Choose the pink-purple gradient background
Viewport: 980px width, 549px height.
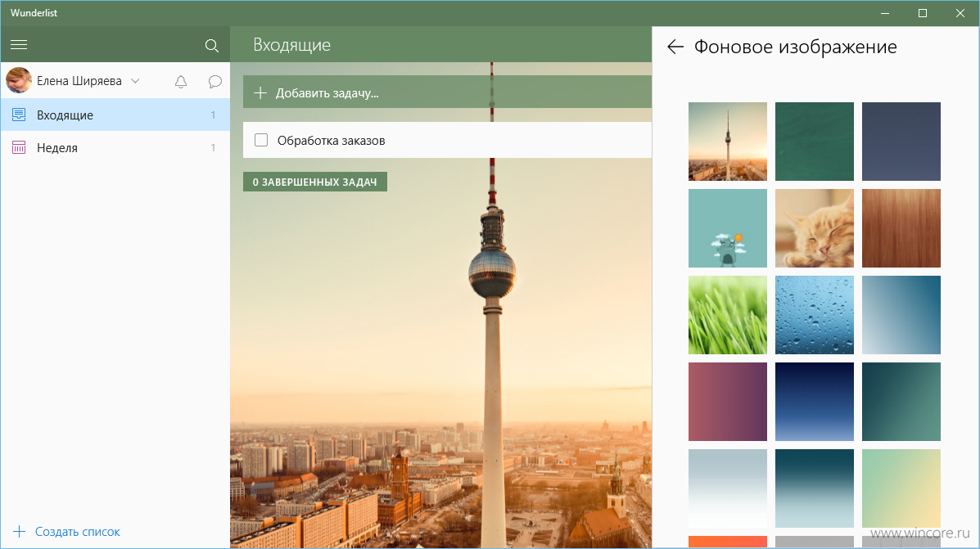coord(728,402)
